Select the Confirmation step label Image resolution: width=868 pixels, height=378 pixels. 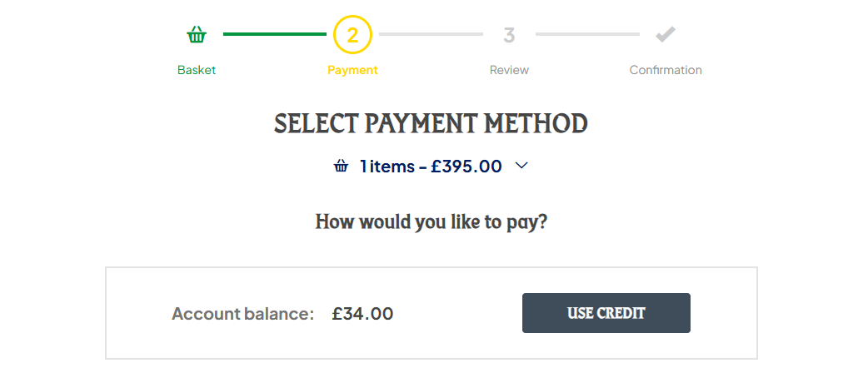[666, 70]
